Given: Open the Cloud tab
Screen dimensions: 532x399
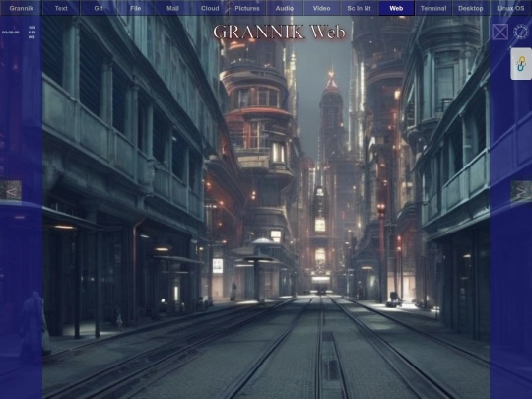Looking at the screenshot, I should pos(210,8).
